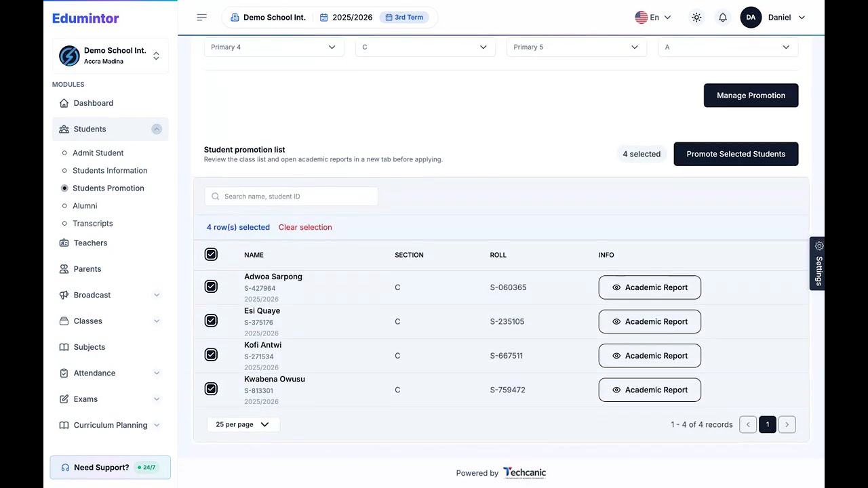Click the Teachers module icon
This screenshot has width=868, height=488.
click(x=64, y=243)
